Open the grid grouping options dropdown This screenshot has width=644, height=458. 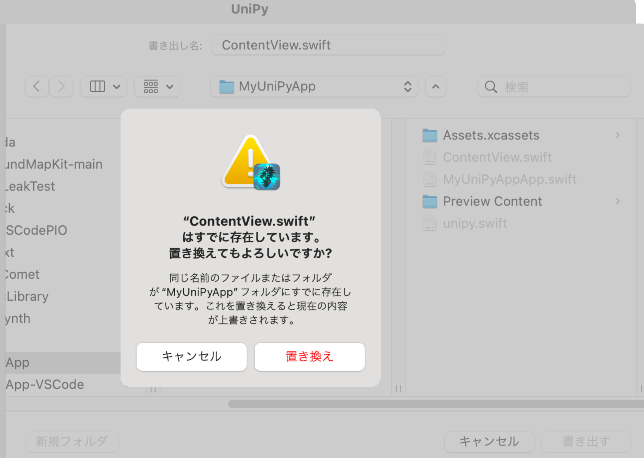157,87
